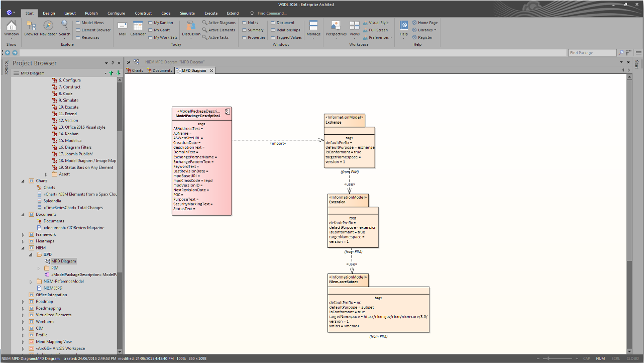644x363 pixels.
Task: Open the Project Browser panel options arrow
Action: tap(106, 63)
